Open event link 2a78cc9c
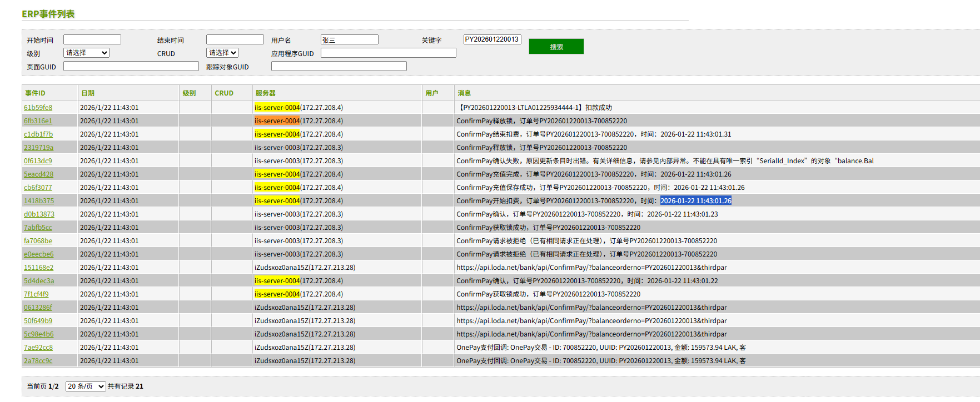 click(38, 361)
